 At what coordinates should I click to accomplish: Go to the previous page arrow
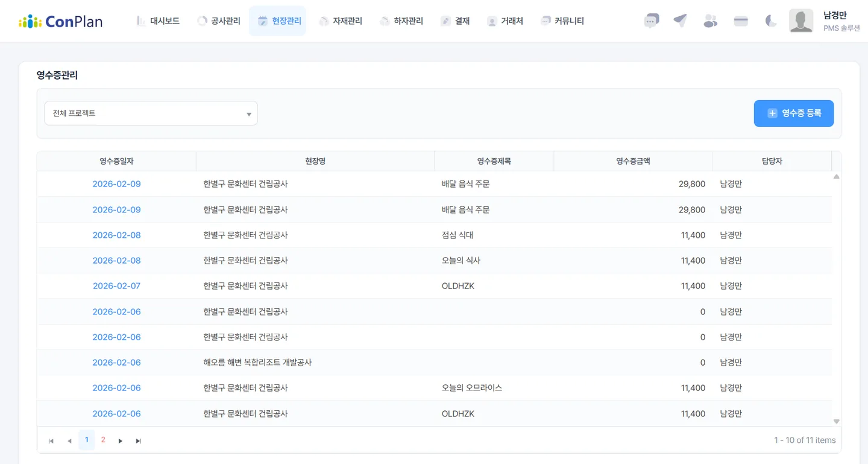point(69,441)
